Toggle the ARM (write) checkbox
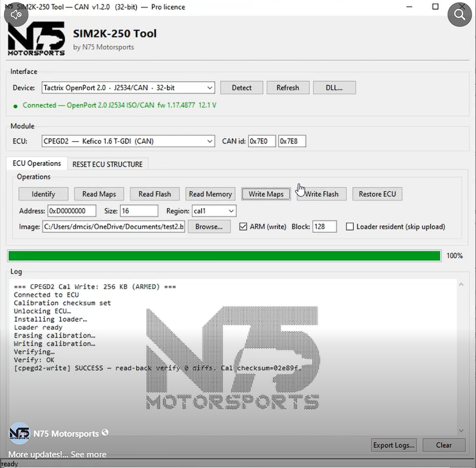476x468 pixels. click(243, 226)
